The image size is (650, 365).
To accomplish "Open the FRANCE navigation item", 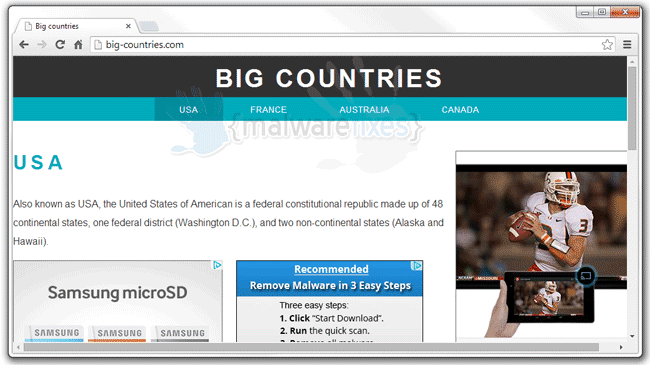I will click(268, 110).
